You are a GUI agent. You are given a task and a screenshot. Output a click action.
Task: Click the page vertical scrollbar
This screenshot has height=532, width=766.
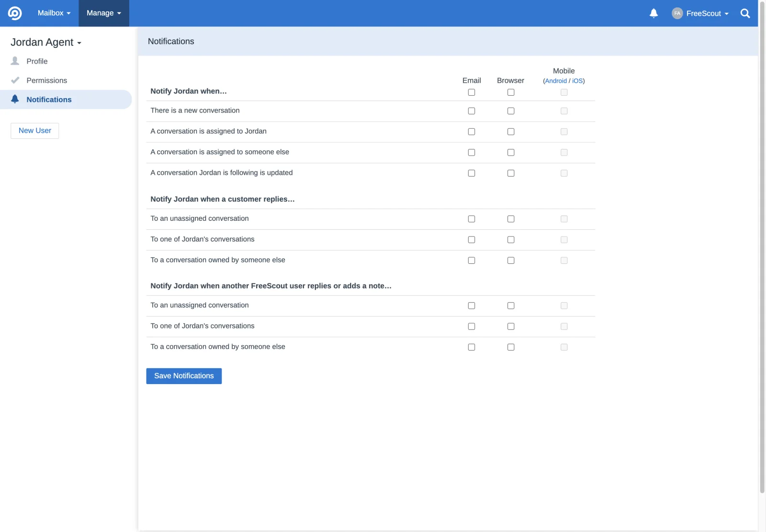pyautogui.click(x=762, y=247)
